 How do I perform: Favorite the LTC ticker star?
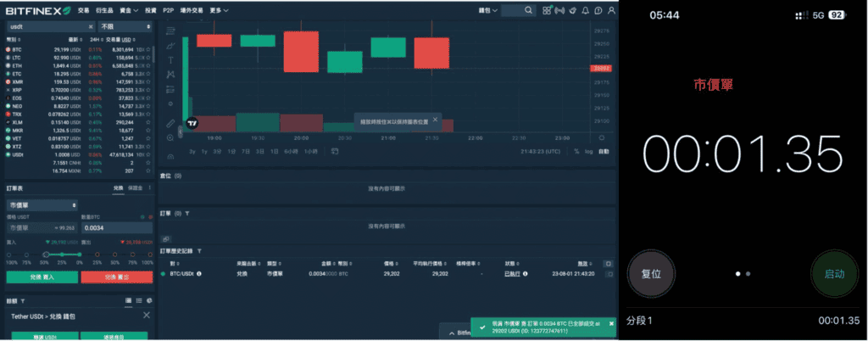[147, 58]
